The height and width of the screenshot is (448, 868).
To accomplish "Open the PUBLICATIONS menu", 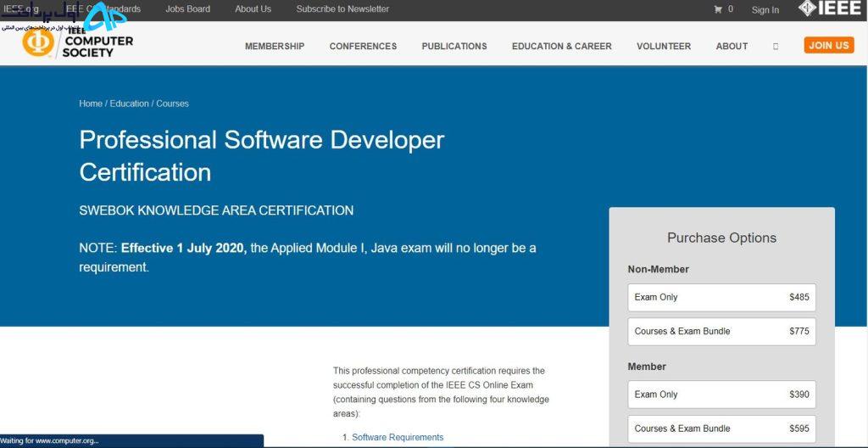I will pos(454,47).
